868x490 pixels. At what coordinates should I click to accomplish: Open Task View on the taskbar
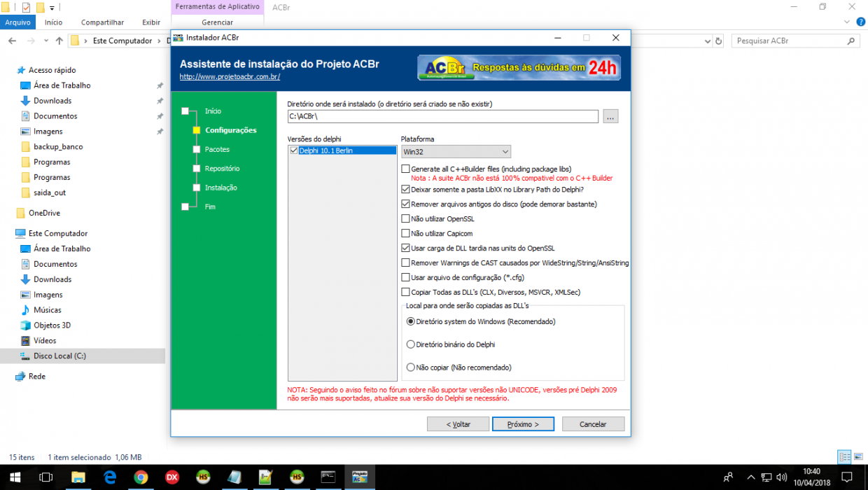tap(46, 477)
